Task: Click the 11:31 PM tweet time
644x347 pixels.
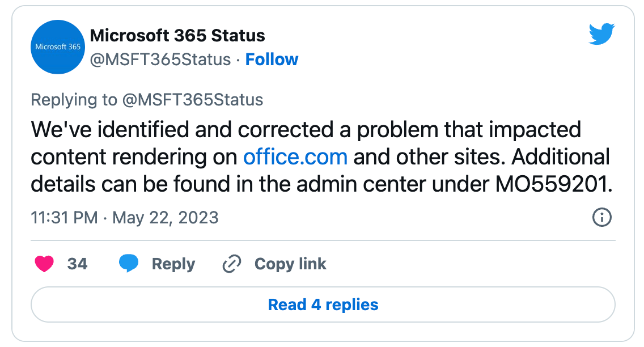Action: pos(64,218)
